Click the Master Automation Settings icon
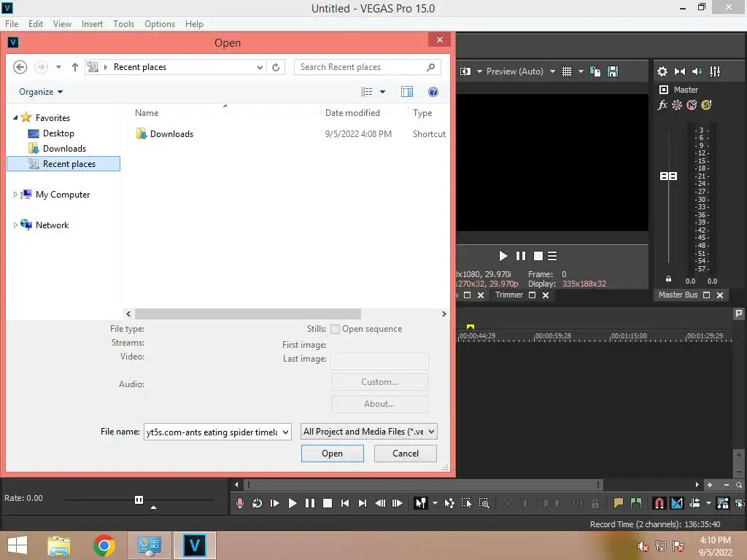This screenshot has width=747, height=560. click(677, 105)
